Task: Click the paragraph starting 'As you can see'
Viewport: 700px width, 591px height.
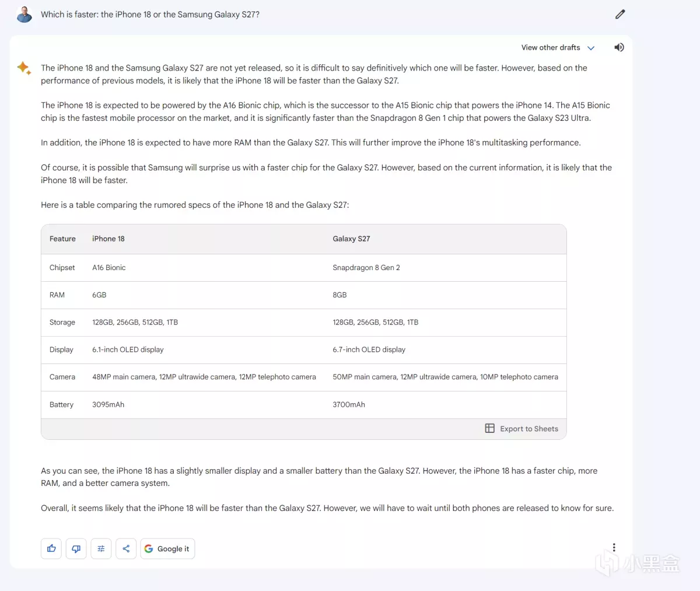Action: tap(319, 477)
